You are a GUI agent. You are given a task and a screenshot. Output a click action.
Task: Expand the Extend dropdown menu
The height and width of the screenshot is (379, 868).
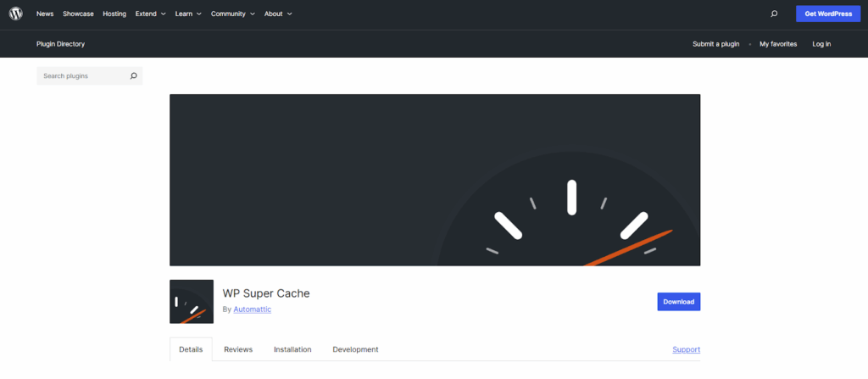[x=151, y=14]
